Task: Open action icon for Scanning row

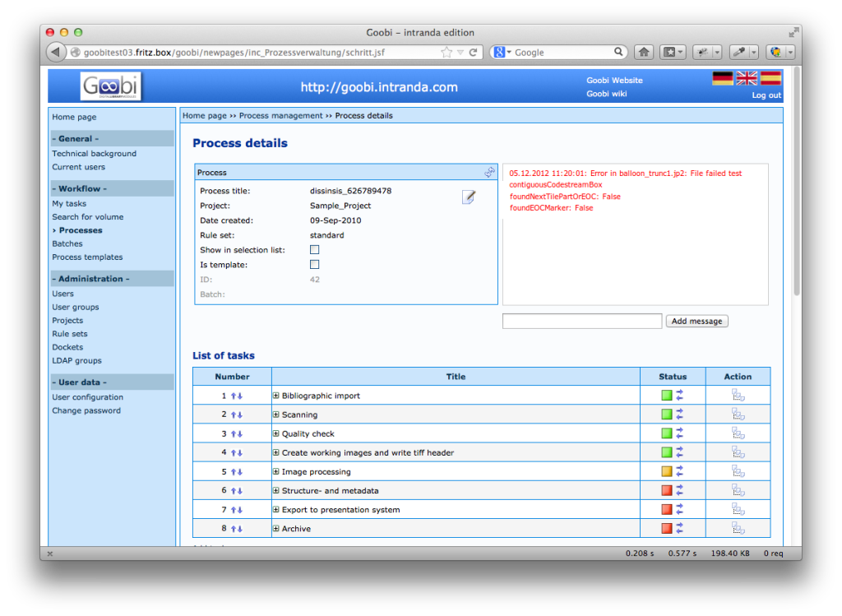Action: tap(738, 415)
